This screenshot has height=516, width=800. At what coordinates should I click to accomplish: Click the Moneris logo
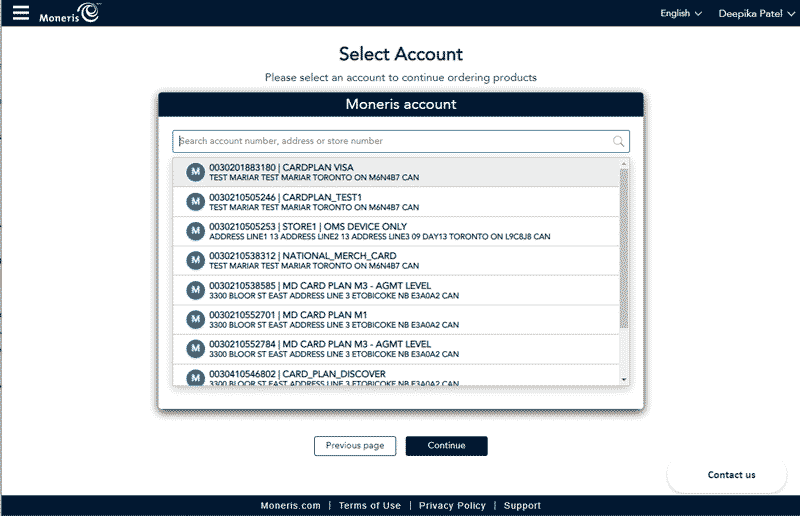(x=70, y=13)
